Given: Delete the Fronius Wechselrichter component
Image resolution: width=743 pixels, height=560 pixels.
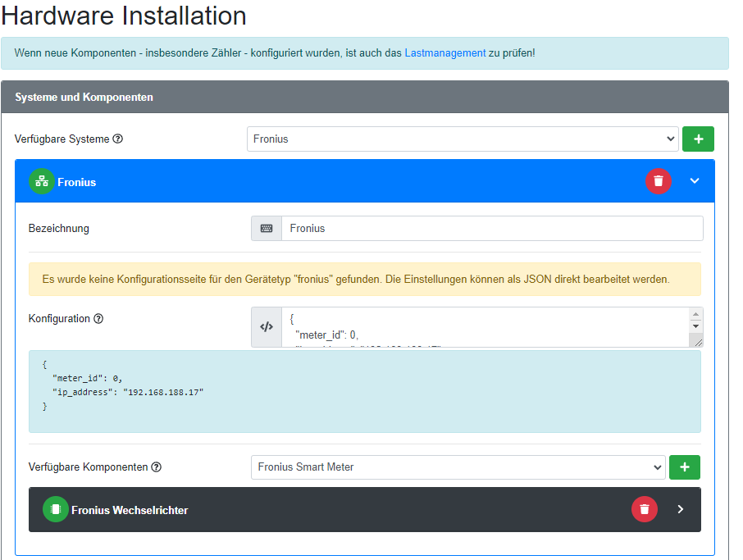Looking at the screenshot, I should (x=644, y=510).
